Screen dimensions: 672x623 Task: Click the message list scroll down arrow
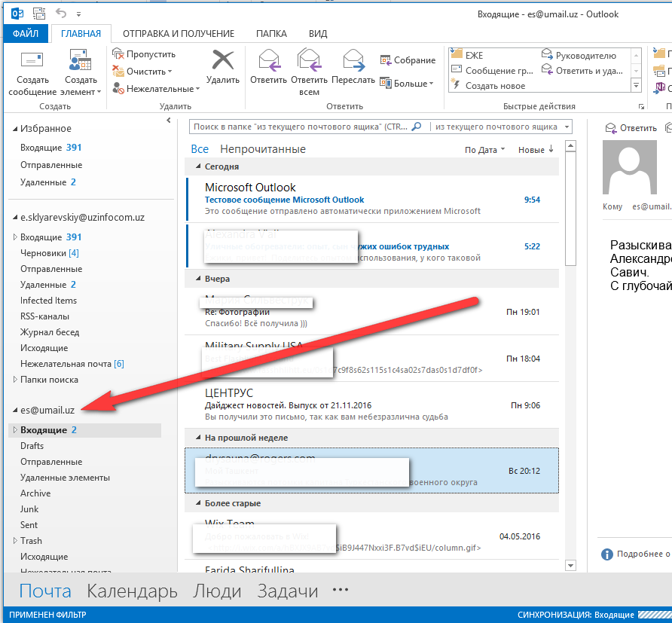point(570,566)
